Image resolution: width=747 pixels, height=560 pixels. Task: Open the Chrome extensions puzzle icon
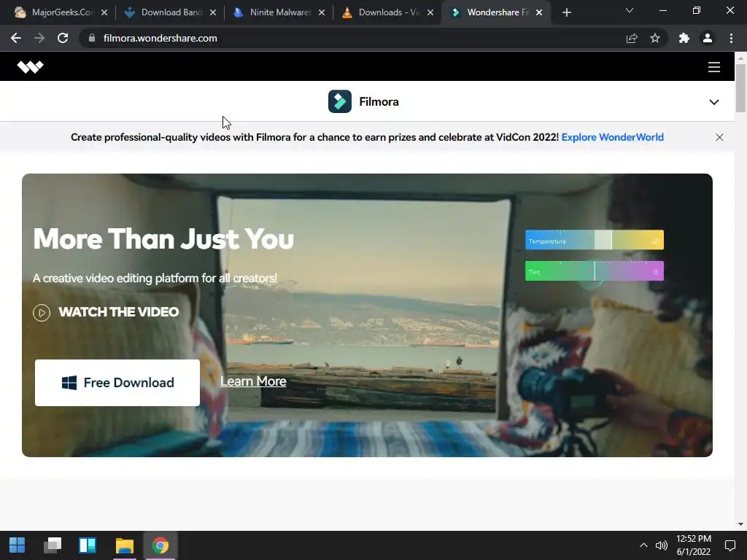tap(684, 38)
